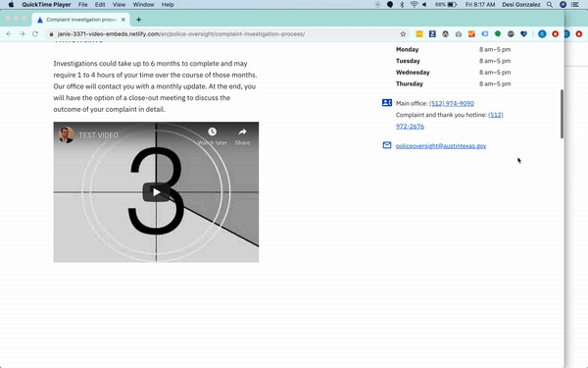Open the battery status menu
The image size is (588, 368).
coord(446,5)
